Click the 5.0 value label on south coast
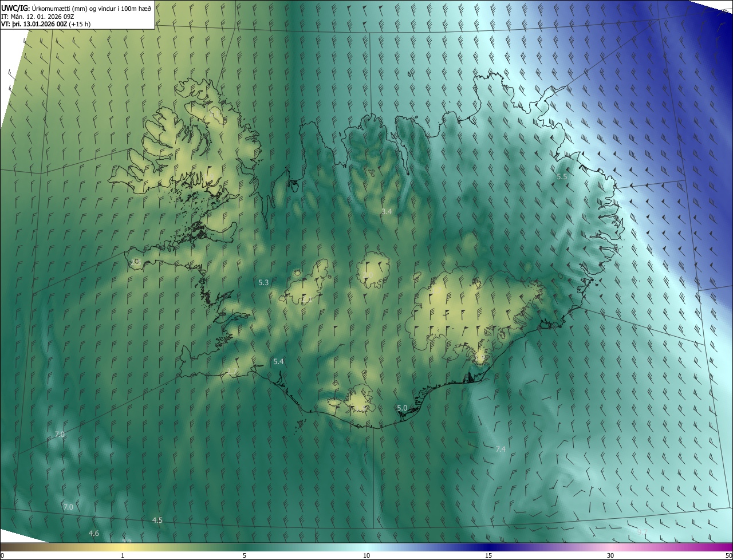 [x=402, y=408]
